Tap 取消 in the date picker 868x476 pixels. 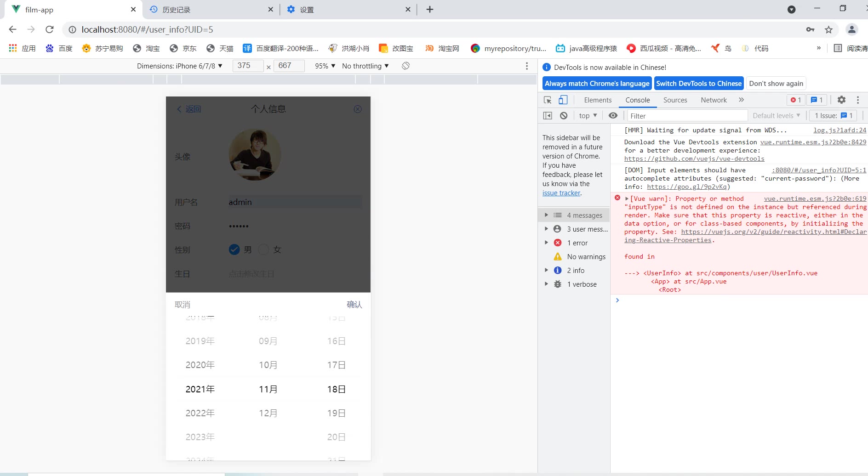[183, 305]
